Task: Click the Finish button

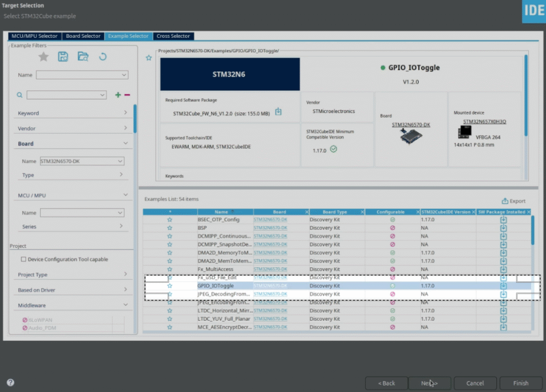Action: pos(520,383)
